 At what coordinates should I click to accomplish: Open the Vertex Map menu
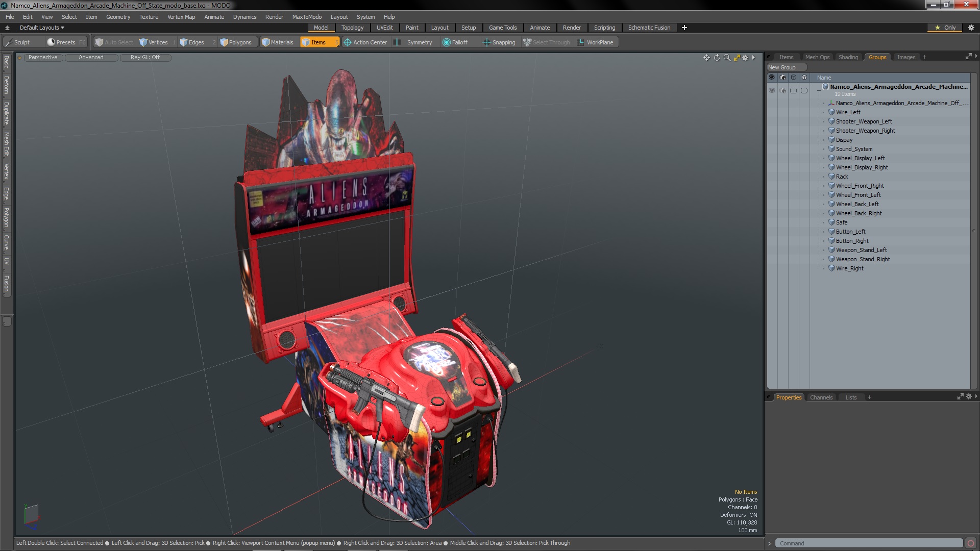click(x=181, y=17)
